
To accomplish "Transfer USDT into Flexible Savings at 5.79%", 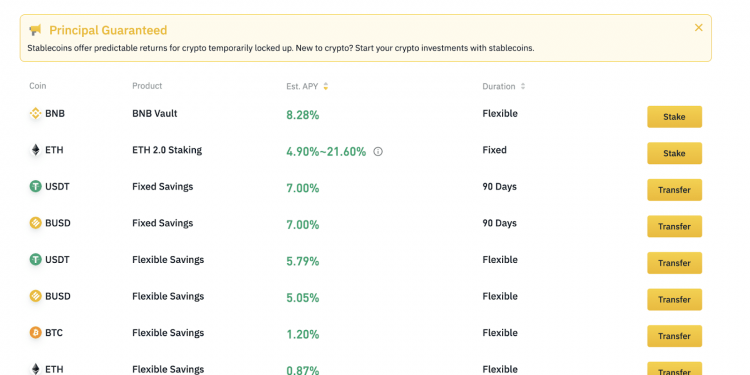I will [674, 263].
